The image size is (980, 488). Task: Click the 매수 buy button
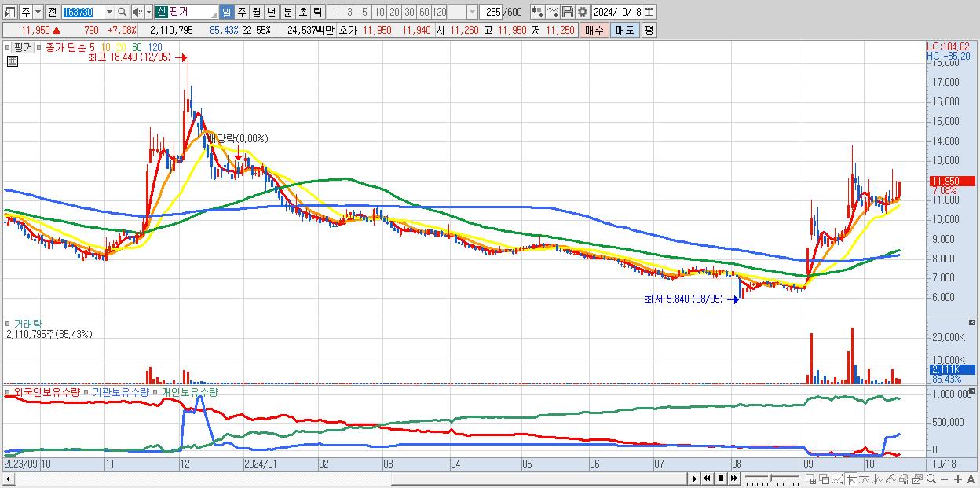point(594,30)
